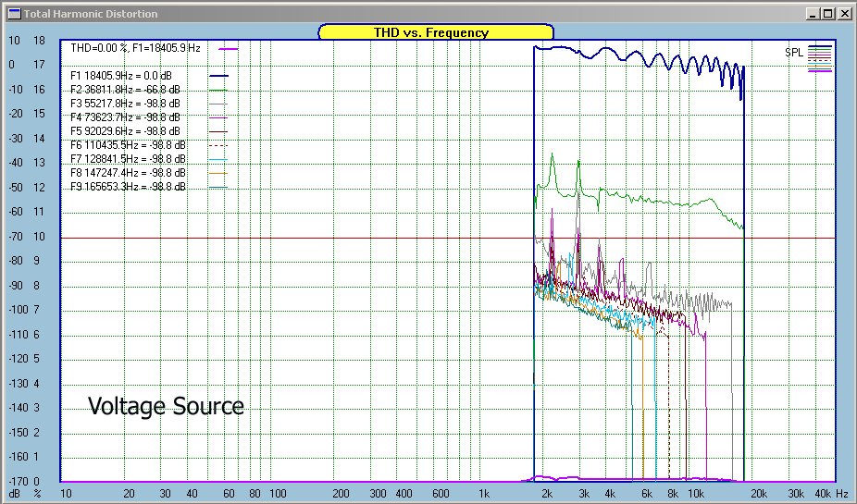Image resolution: width=857 pixels, height=504 pixels.
Task: Click the green F2 legend line
Action: [218, 90]
